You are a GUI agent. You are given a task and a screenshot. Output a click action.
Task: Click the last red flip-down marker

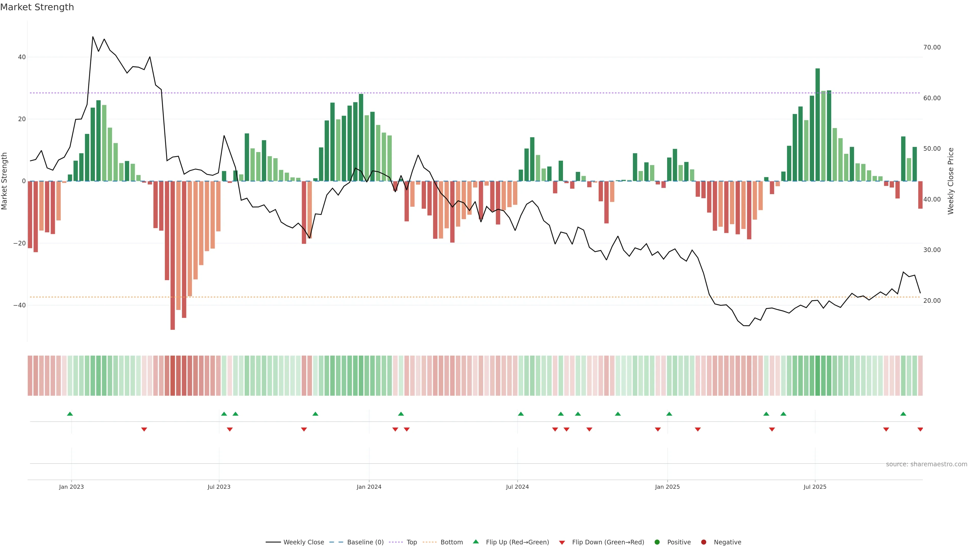click(x=920, y=429)
